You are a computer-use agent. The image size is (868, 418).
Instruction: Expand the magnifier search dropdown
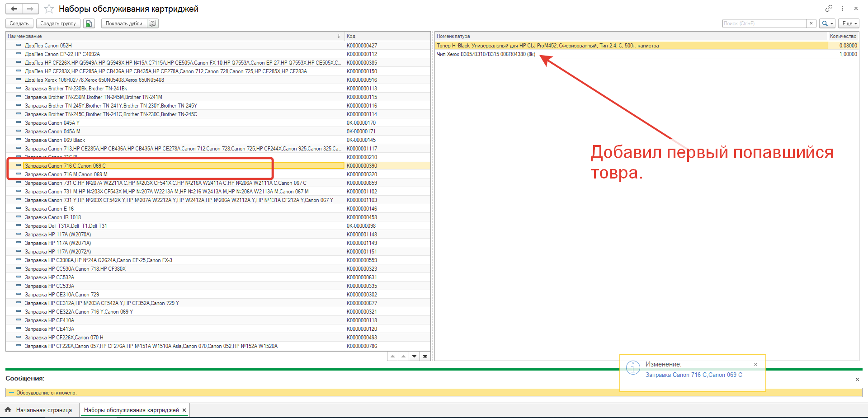[827, 23]
